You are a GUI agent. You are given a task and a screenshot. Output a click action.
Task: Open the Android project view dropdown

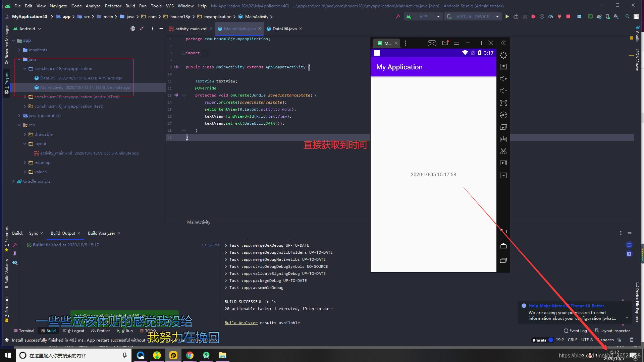[x=27, y=28]
